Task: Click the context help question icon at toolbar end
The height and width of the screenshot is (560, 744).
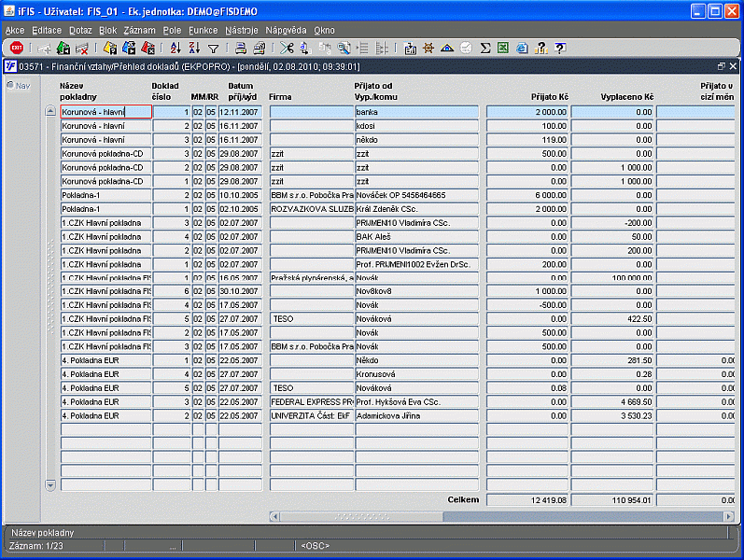Action: pos(560,48)
